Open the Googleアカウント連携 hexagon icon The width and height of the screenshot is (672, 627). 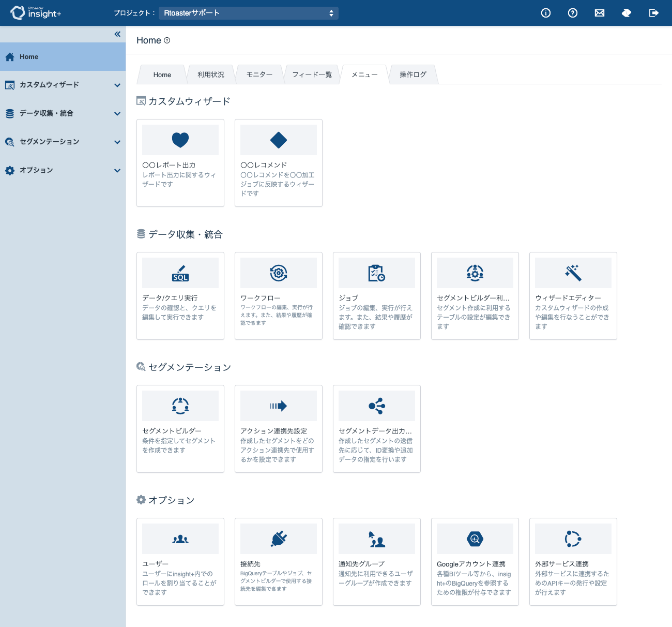(475, 539)
